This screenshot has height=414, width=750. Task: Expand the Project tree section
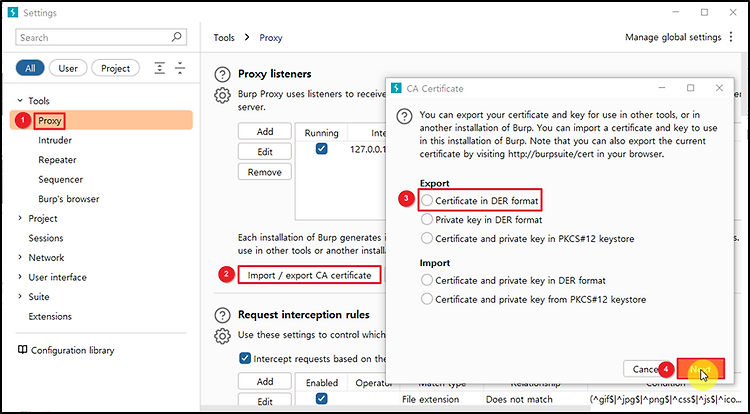pyautogui.click(x=20, y=218)
